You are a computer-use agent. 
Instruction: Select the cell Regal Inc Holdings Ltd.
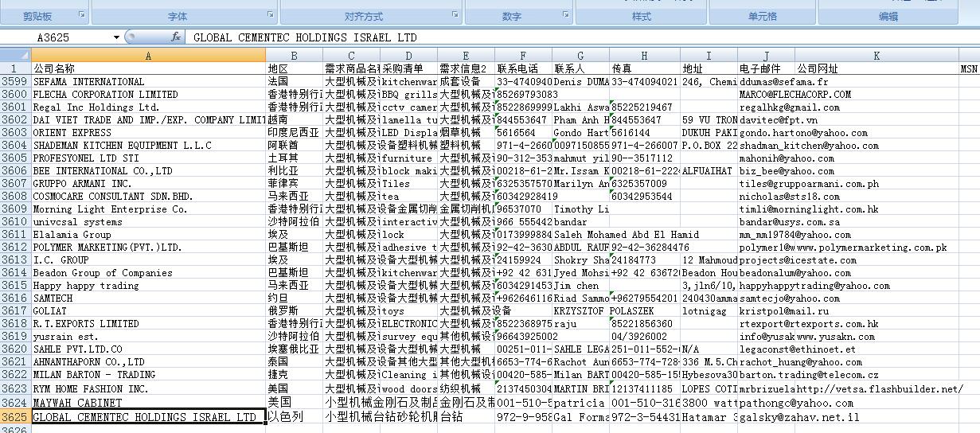tap(148, 107)
